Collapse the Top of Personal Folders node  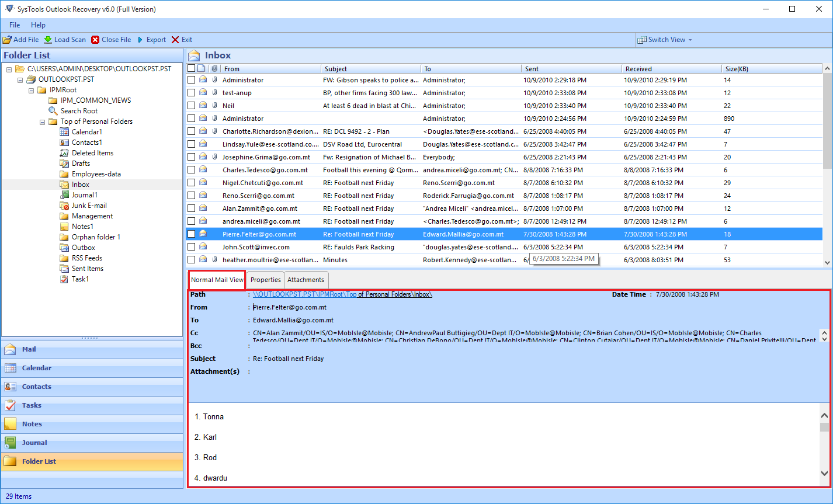pyautogui.click(x=42, y=121)
